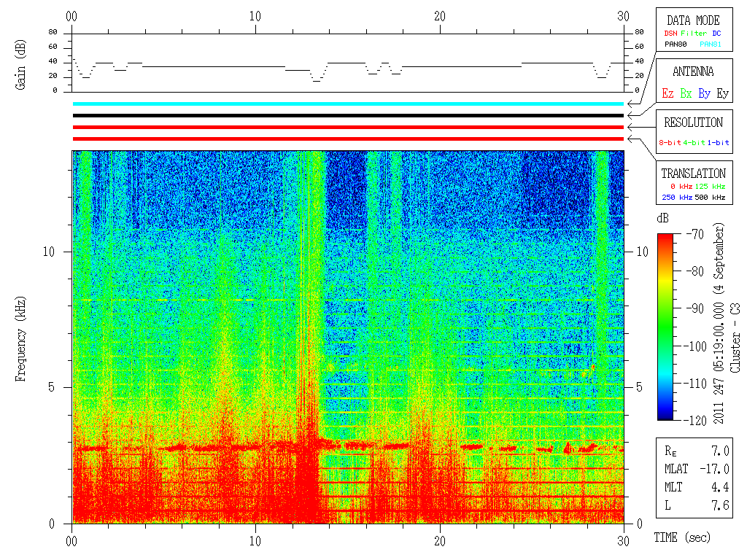Click the black Ey antenna label
This screenshot has width=747, height=560.
coord(723,93)
